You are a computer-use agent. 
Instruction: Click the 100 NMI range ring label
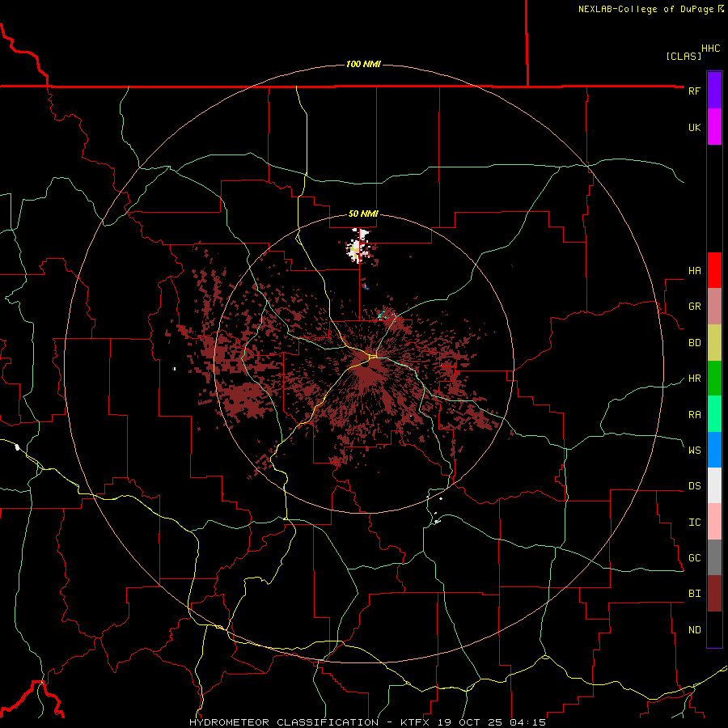[x=363, y=64]
